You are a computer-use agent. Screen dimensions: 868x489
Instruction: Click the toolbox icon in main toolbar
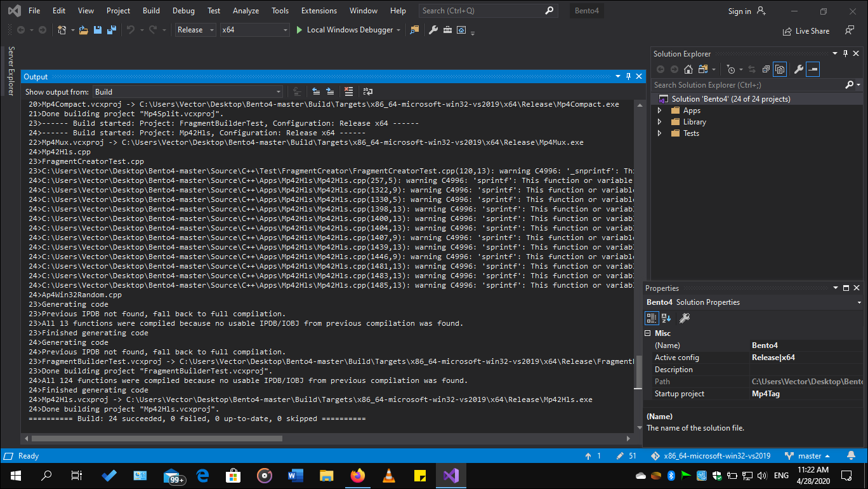pyautogui.click(x=447, y=30)
